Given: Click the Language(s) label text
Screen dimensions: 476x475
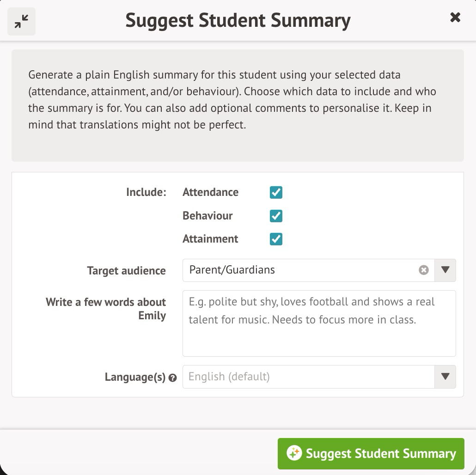Looking at the screenshot, I should point(135,377).
